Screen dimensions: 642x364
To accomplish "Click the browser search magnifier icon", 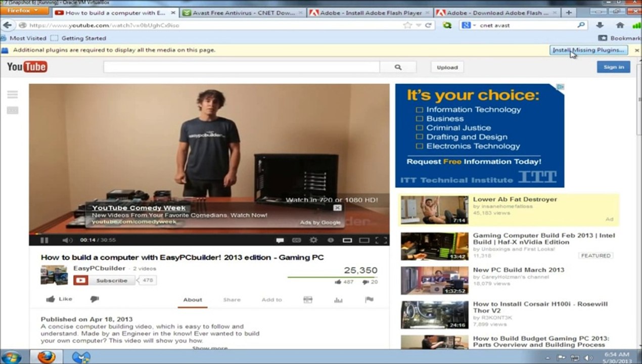I will coord(581,25).
